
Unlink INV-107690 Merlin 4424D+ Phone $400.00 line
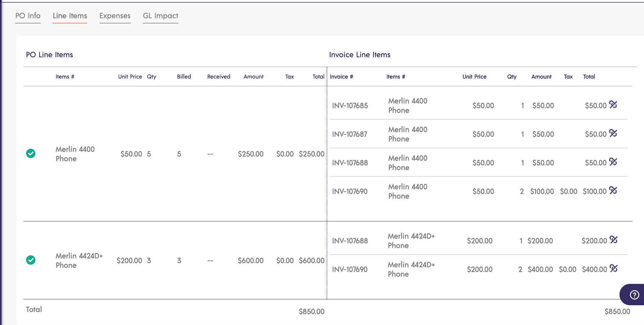(614, 268)
